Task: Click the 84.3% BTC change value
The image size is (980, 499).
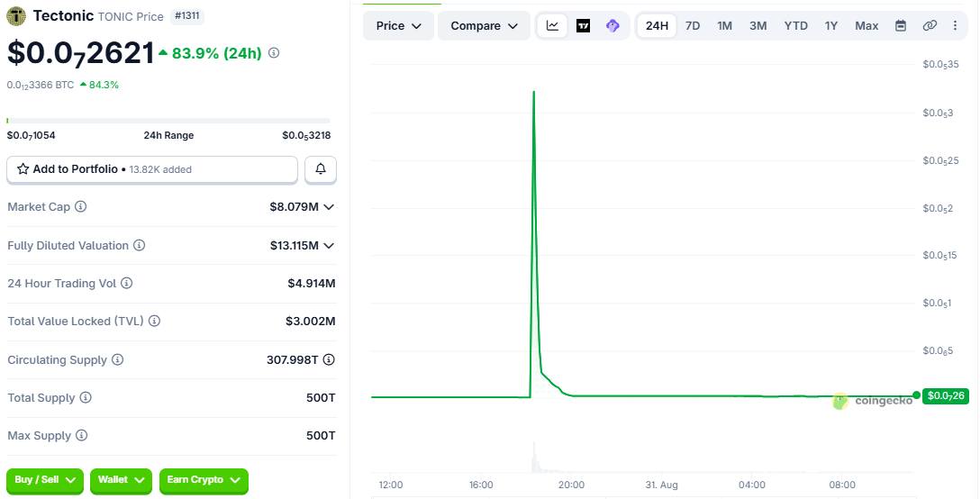Action: pos(104,85)
